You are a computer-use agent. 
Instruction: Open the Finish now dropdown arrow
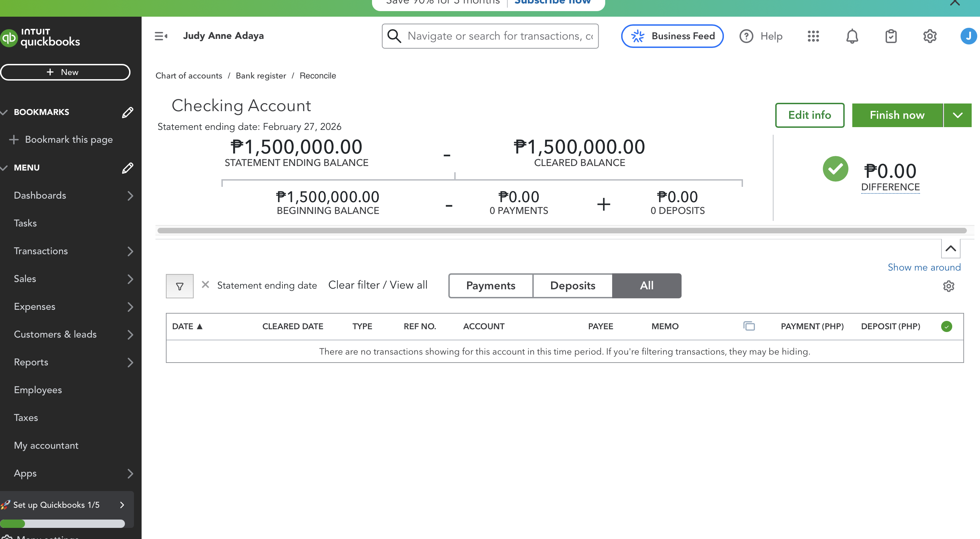957,115
